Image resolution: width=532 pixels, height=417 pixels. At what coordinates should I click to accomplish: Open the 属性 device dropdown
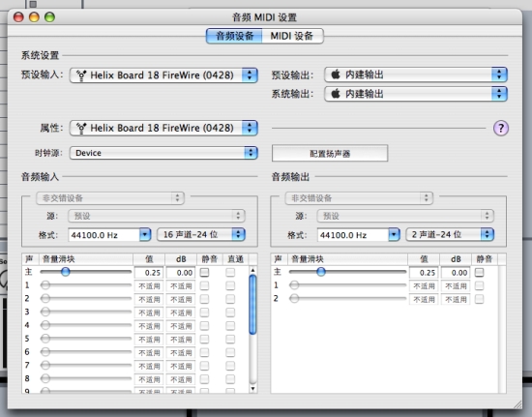coord(163,129)
